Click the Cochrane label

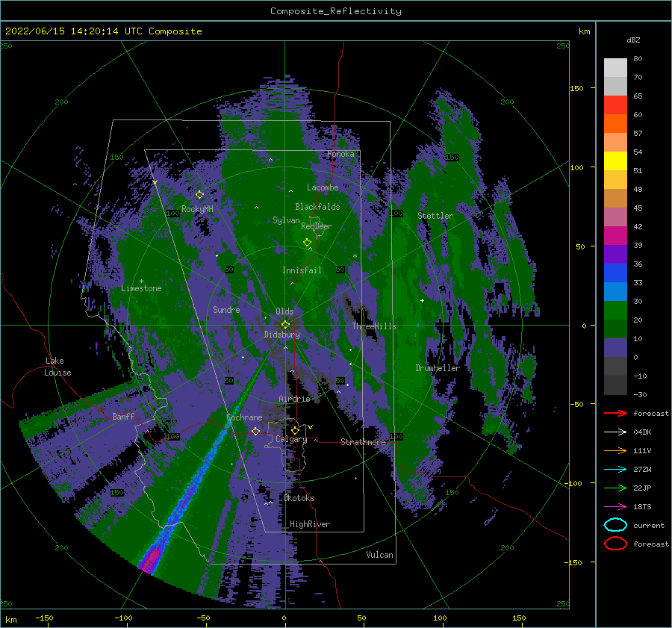[244, 417]
